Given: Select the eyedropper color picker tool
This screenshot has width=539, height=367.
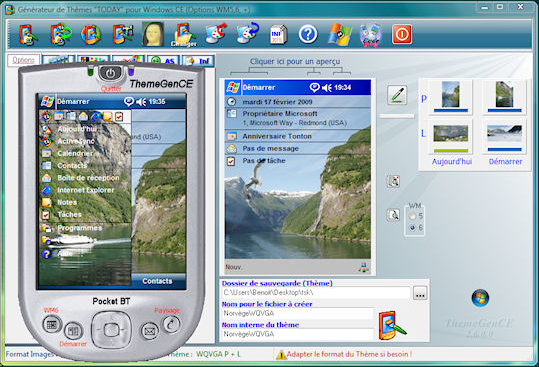Looking at the screenshot, I should (397, 95).
